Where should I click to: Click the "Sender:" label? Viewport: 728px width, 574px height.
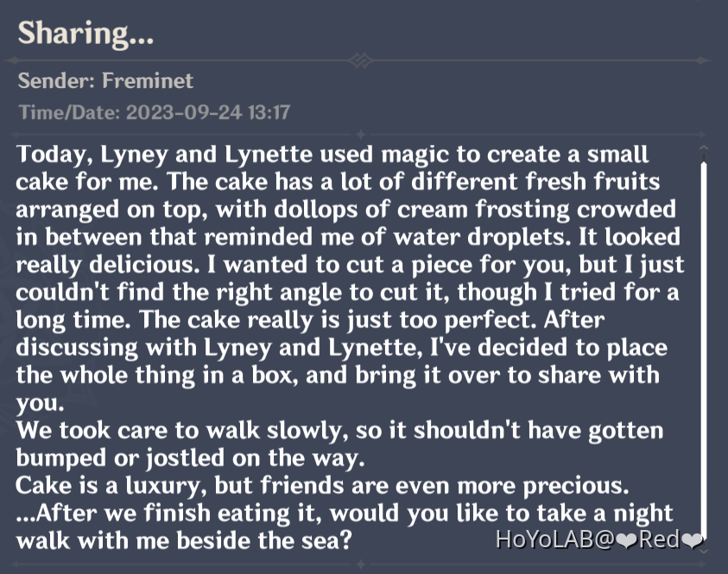pos(57,82)
